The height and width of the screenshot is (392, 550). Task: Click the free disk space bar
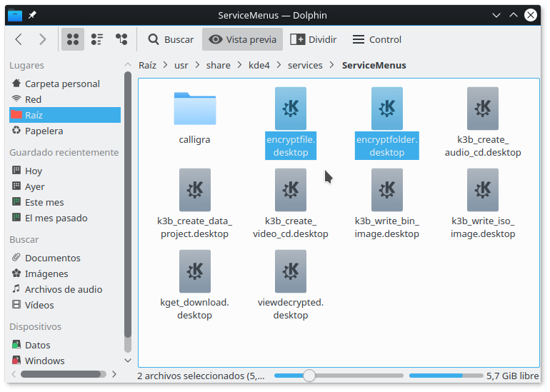[x=446, y=376]
